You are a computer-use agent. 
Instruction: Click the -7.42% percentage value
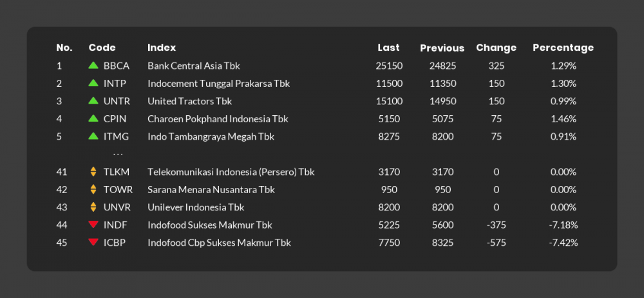pyautogui.click(x=563, y=243)
